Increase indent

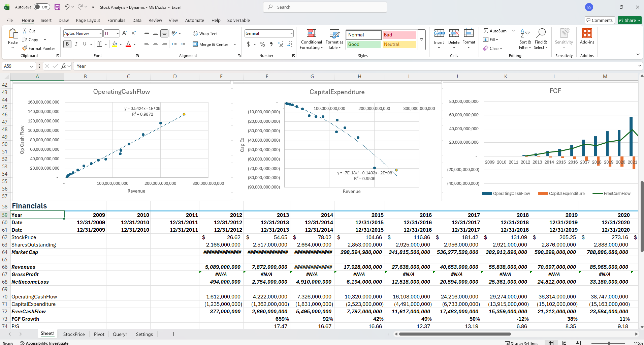point(183,44)
